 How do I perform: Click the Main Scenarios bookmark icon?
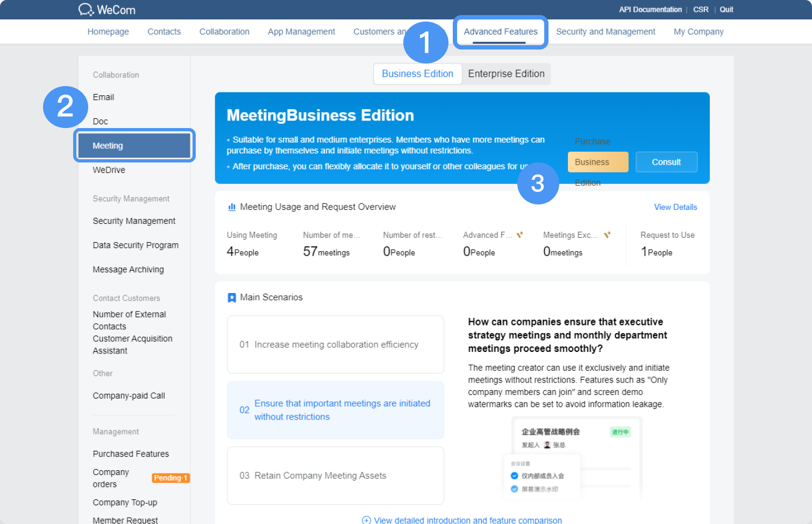point(232,298)
